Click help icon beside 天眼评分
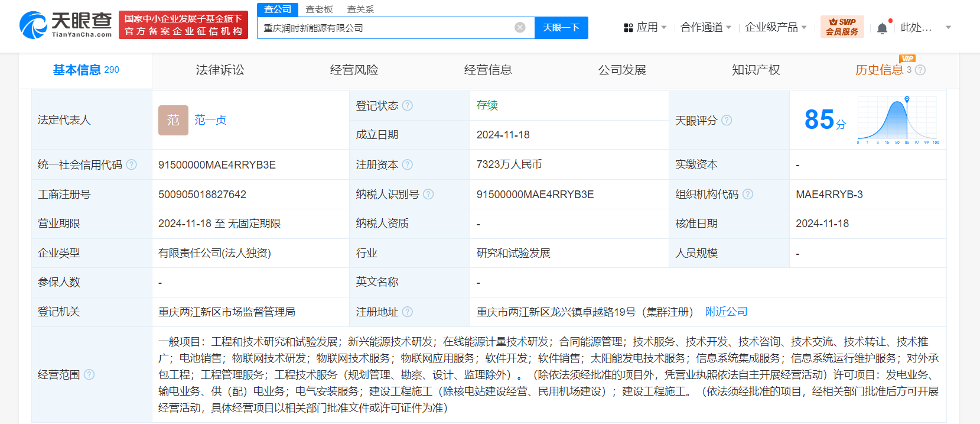Image resolution: width=980 pixels, height=424 pixels. [727, 121]
